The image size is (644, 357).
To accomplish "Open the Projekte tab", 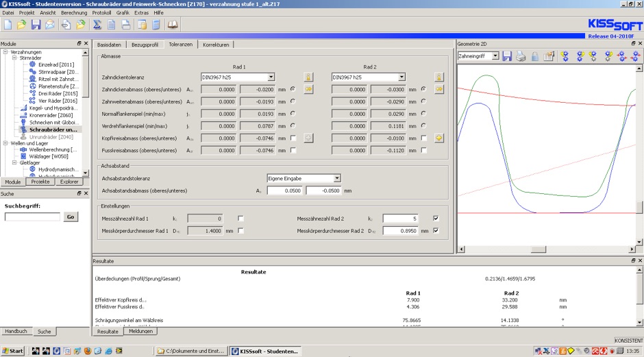I will pos(40,182).
